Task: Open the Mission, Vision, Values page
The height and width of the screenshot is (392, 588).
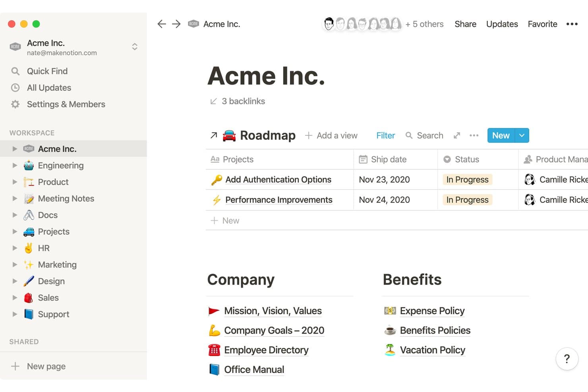Action: click(273, 311)
